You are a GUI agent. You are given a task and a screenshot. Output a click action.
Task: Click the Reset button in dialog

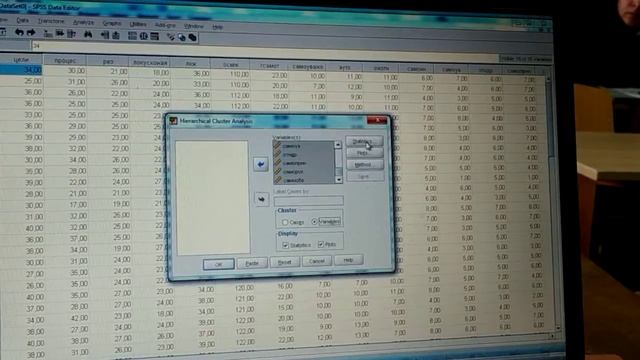coord(284,262)
